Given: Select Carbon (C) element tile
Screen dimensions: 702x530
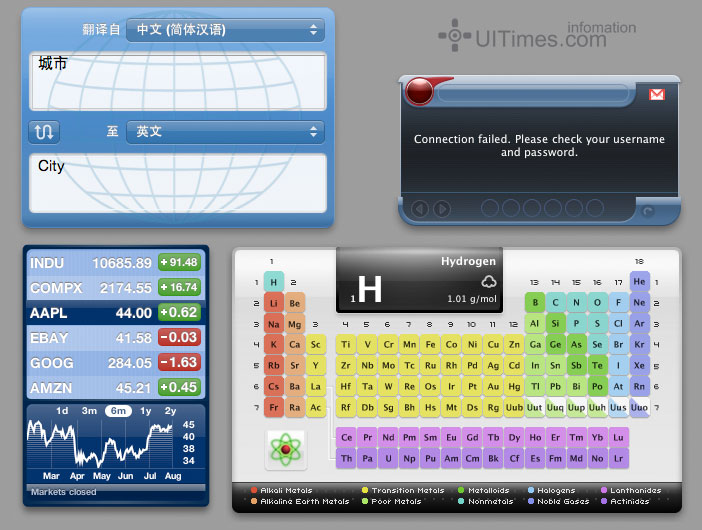Looking at the screenshot, I should 555,303.
